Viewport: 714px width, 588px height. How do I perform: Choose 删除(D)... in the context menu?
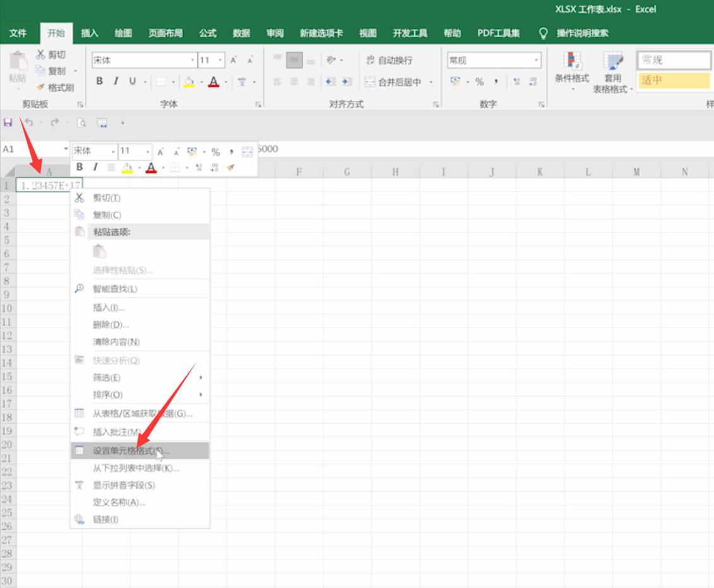pos(140,325)
